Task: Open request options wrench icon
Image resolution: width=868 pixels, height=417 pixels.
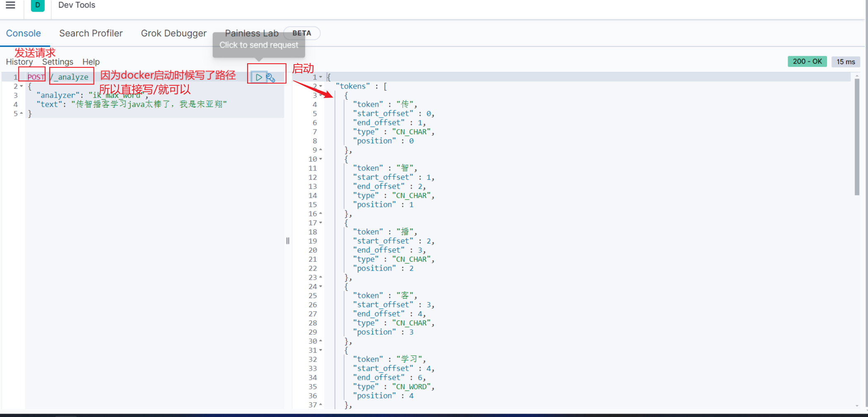Action: pos(271,77)
